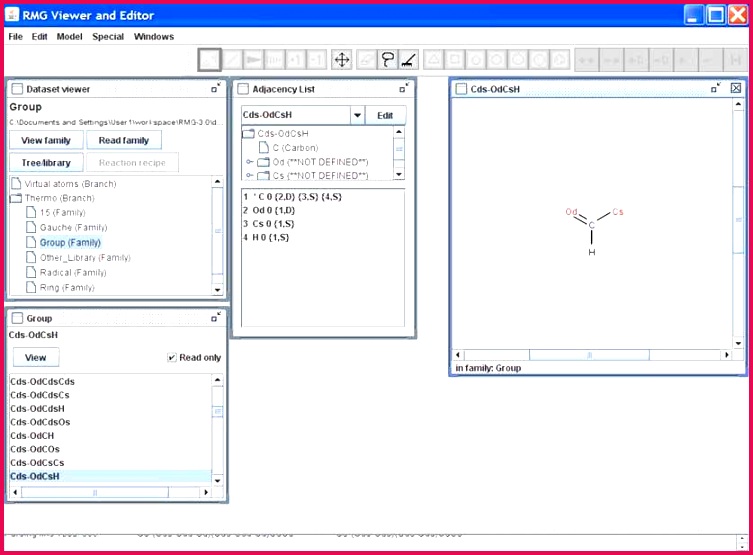Click the clean-up broom tool
Screen dimensions: 753x555
pos(409,60)
